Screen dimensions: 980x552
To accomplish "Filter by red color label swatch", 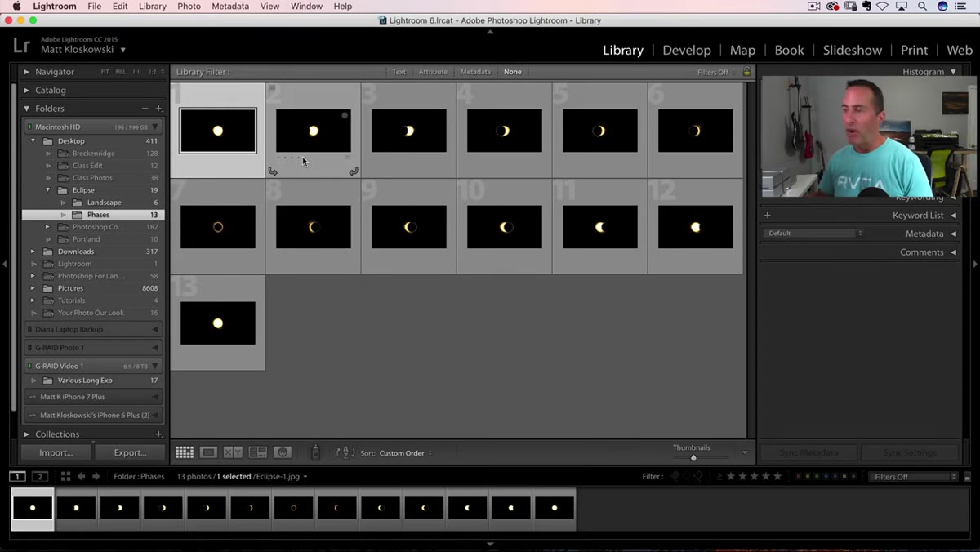I will tap(798, 477).
